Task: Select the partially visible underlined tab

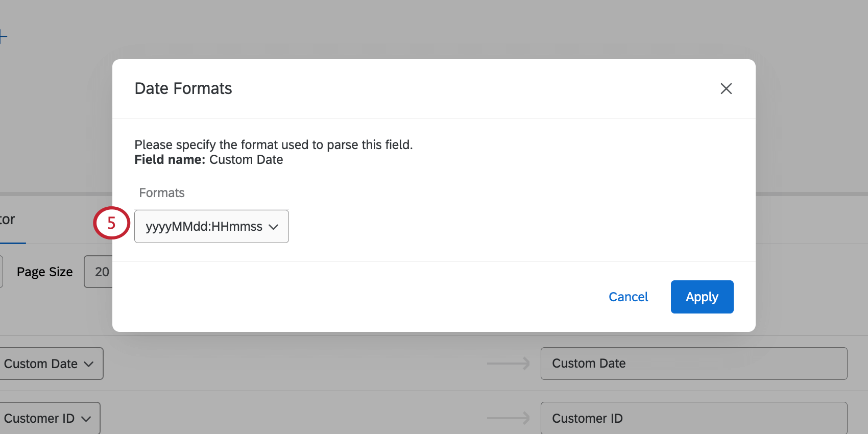Action: 8,220
